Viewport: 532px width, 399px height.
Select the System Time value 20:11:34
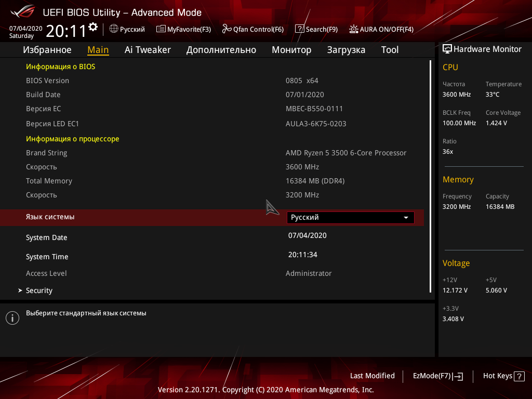pos(303,255)
